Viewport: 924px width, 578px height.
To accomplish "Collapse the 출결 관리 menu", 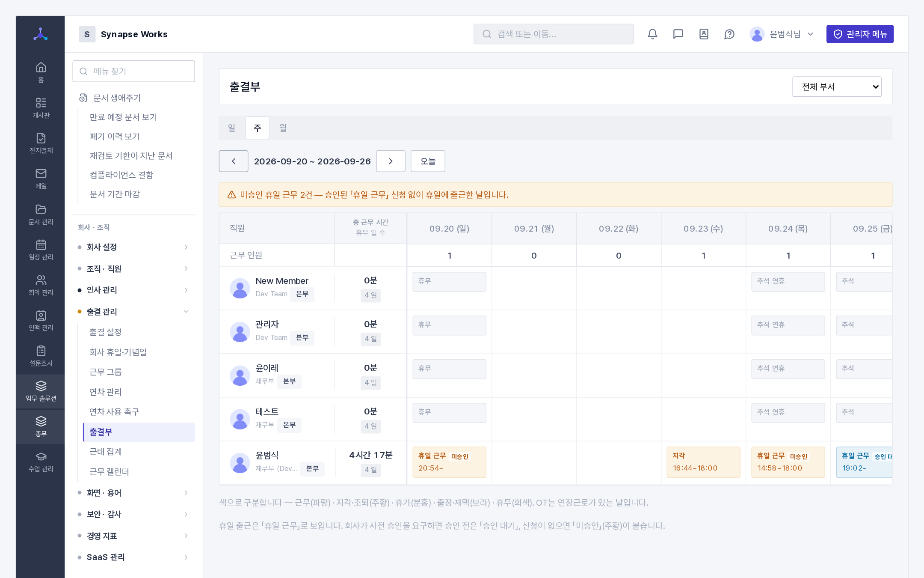I will click(133, 311).
